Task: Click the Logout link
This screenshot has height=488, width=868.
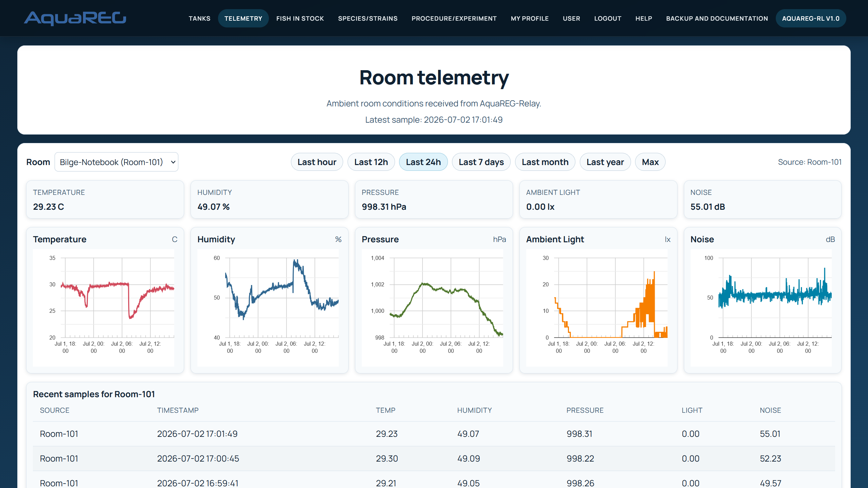Action: (608, 18)
